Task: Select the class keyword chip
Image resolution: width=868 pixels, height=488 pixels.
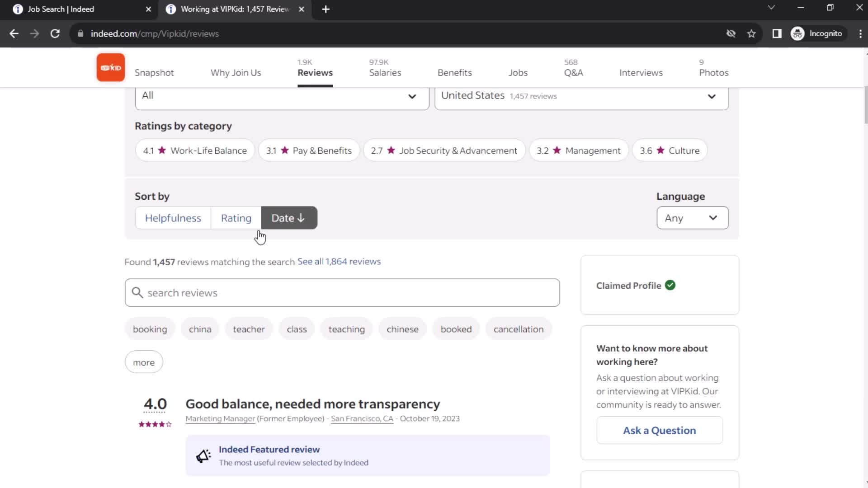Action: tap(297, 329)
